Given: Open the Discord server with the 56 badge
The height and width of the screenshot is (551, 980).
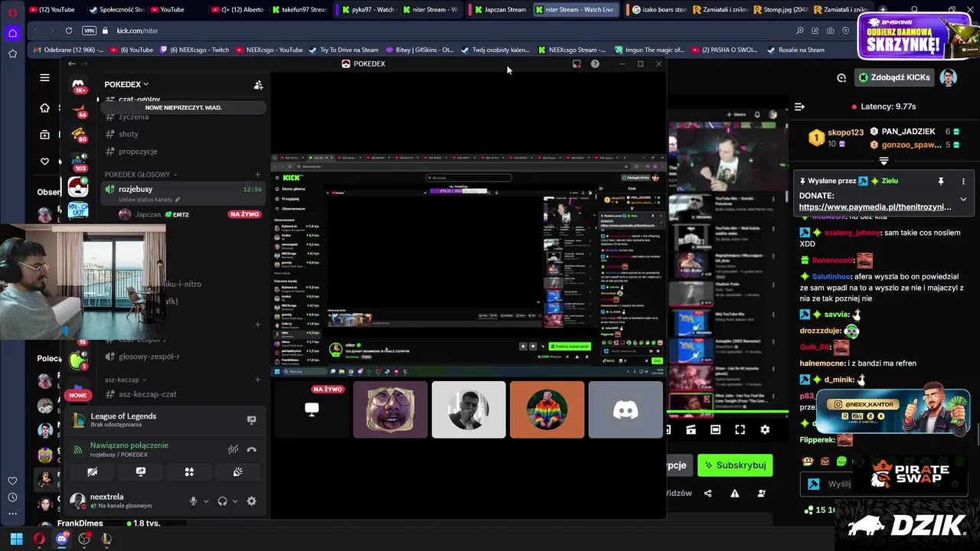Looking at the screenshot, I should [78, 109].
